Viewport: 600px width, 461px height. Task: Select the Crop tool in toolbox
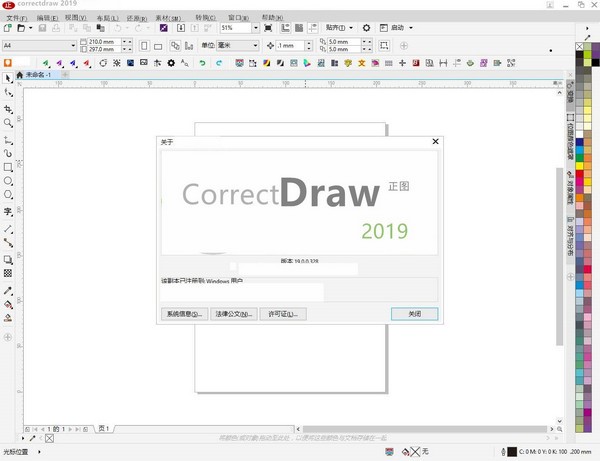(8, 109)
